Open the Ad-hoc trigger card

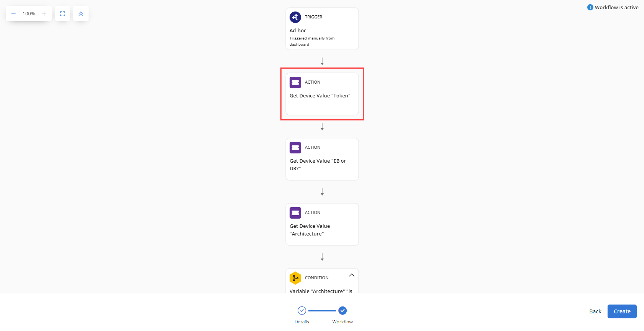pos(322,29)
